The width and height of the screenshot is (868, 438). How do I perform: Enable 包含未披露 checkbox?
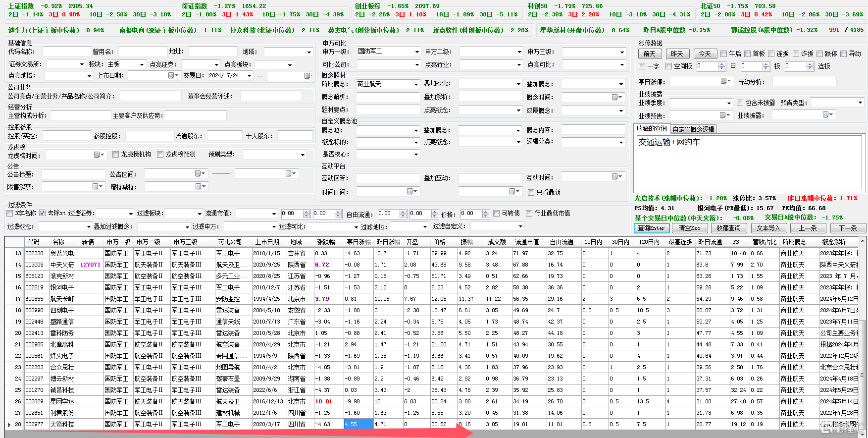click(x=740, y=103)
